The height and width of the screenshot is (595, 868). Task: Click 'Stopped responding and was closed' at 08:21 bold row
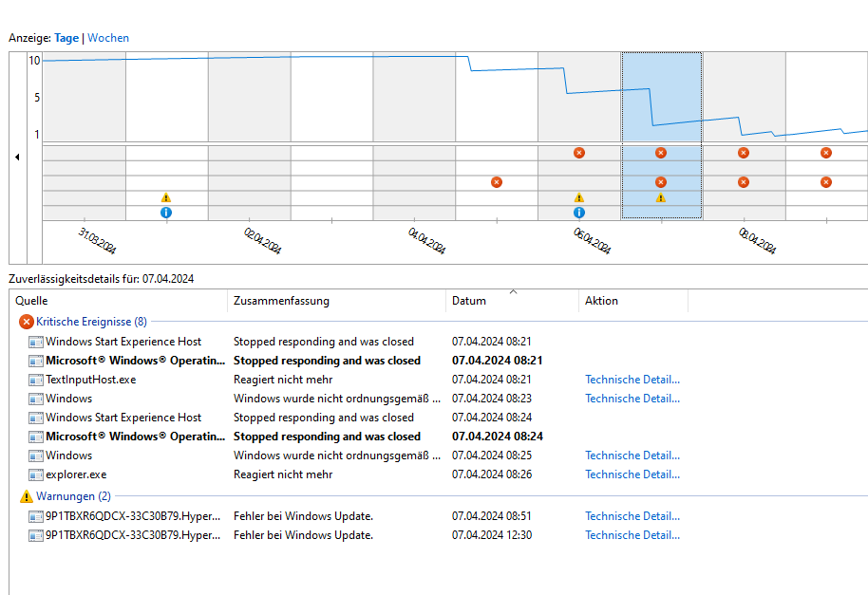coord(327,361)
